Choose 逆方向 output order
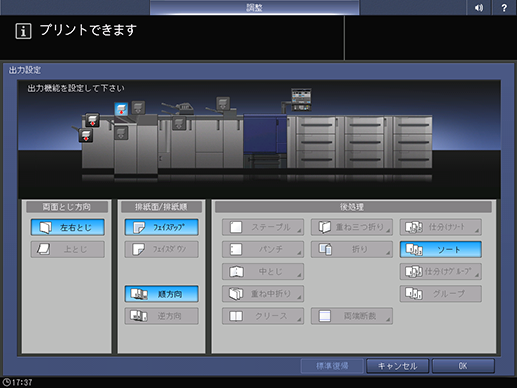 click(162, 316)
